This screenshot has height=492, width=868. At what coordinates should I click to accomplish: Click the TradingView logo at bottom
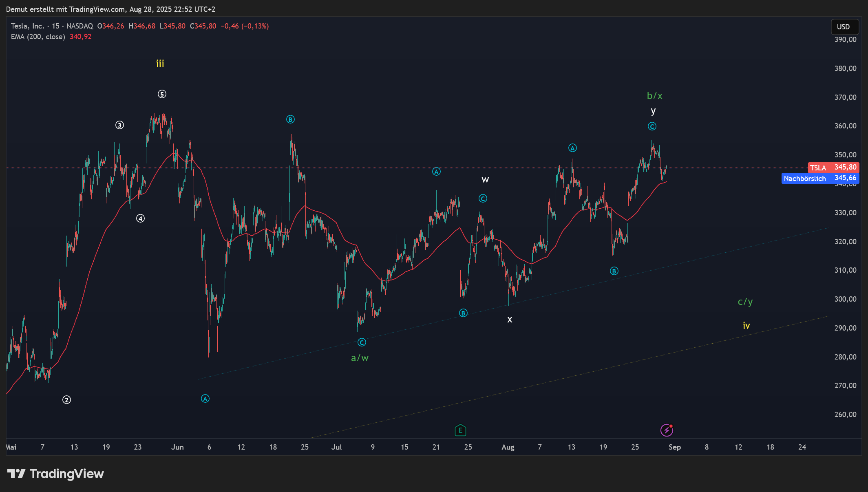[56, 474]
